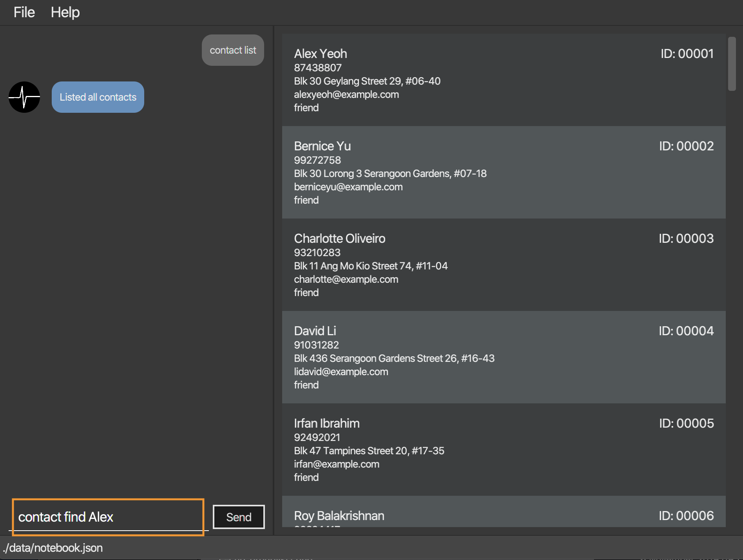Click email charlotte@example.com
The width and height of the screenshot is (743, 560).
pyautogui.click(x=346, y=279)
